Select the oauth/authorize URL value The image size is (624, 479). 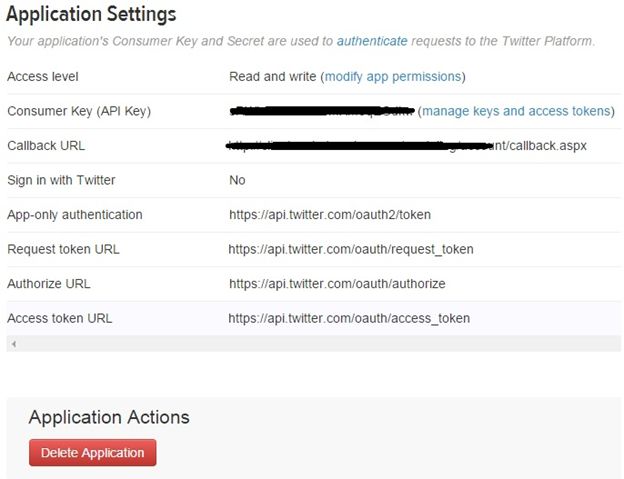coord(337,283)
